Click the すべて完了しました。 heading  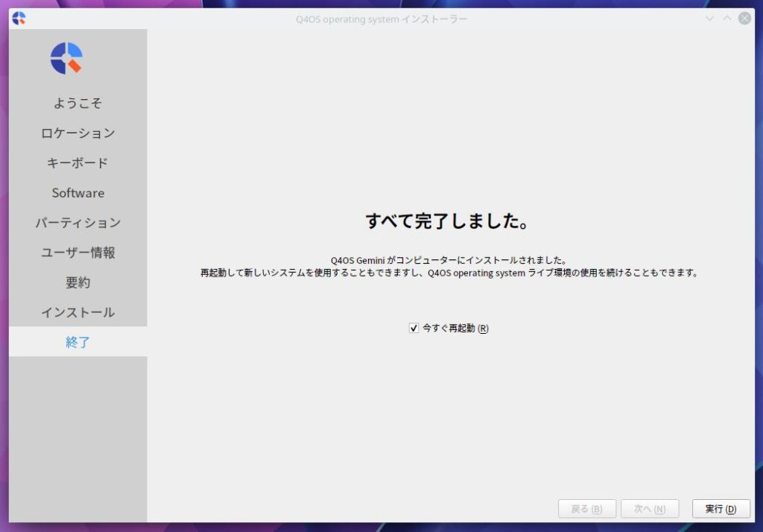pyautogui.click(x=447, y=221)
